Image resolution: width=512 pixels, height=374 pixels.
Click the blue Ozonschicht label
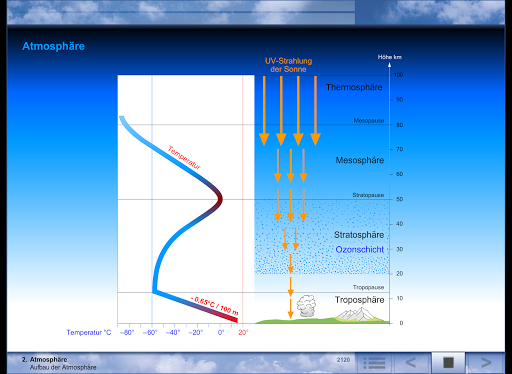(x=360, y=250)
